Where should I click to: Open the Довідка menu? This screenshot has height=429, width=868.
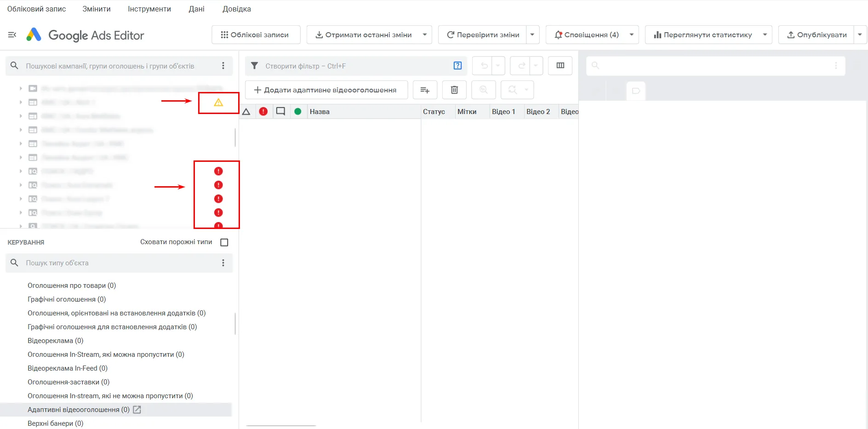click(237, 9)
